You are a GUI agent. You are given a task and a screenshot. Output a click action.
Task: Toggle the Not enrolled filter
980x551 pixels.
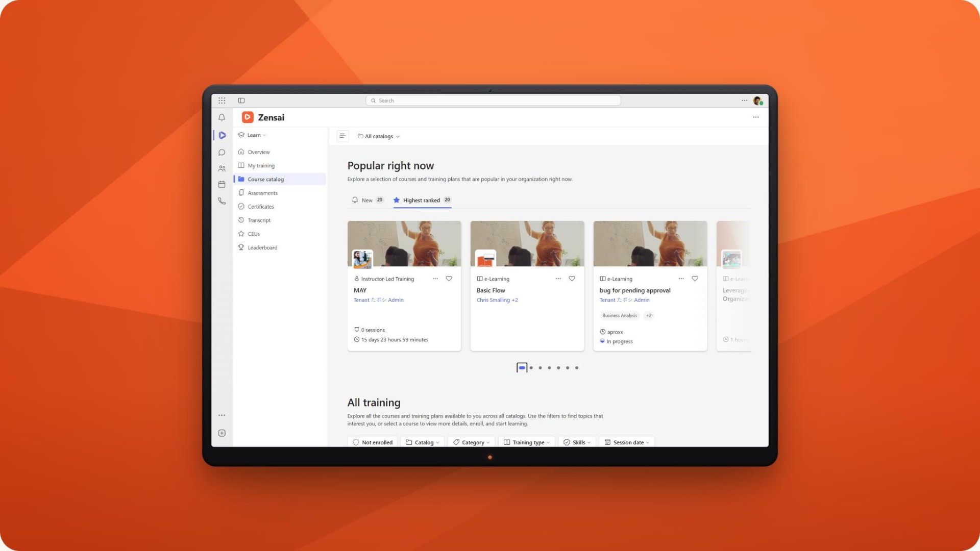373,442
